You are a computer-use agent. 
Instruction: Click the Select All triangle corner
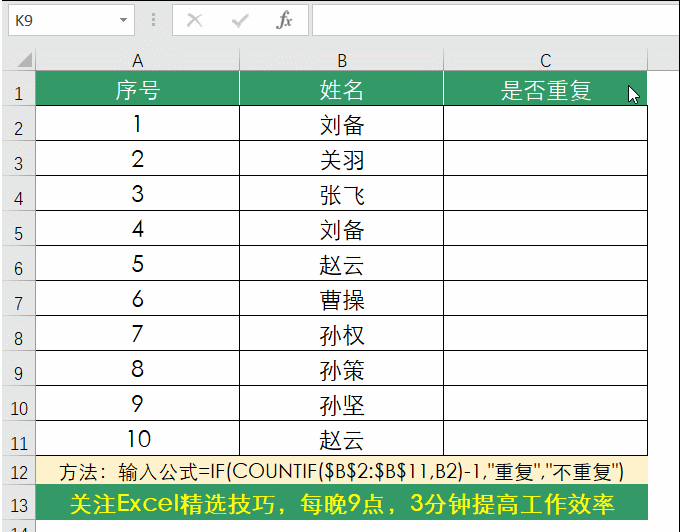click(x=25, y=60)
